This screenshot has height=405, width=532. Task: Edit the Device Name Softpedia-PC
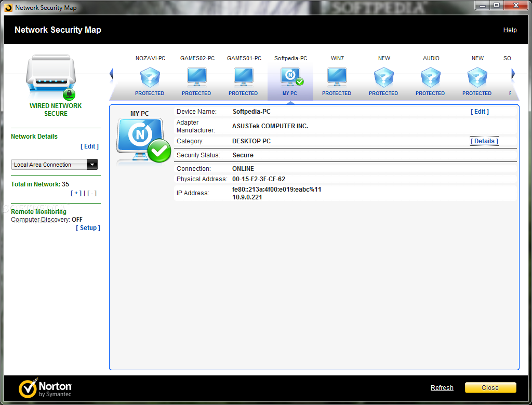point(480,112)
